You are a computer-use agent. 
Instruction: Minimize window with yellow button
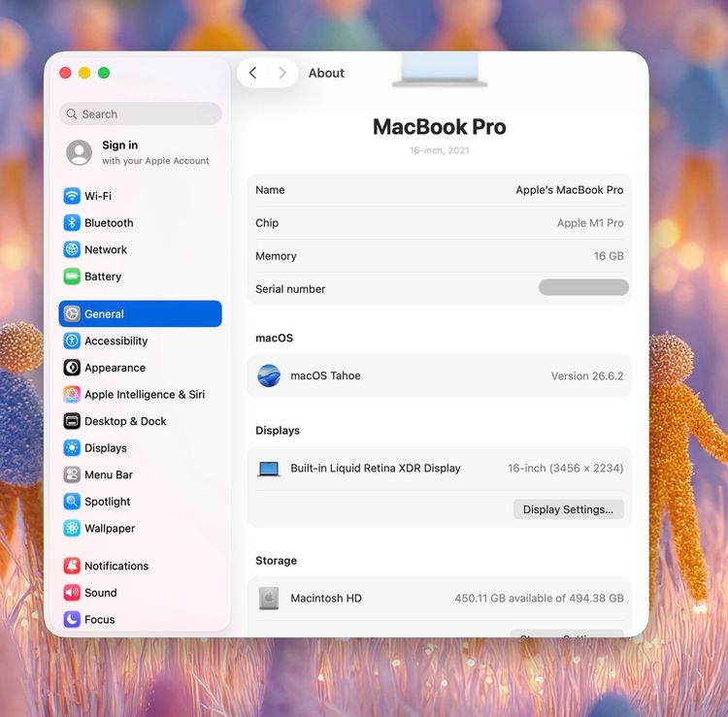[84, 73]
